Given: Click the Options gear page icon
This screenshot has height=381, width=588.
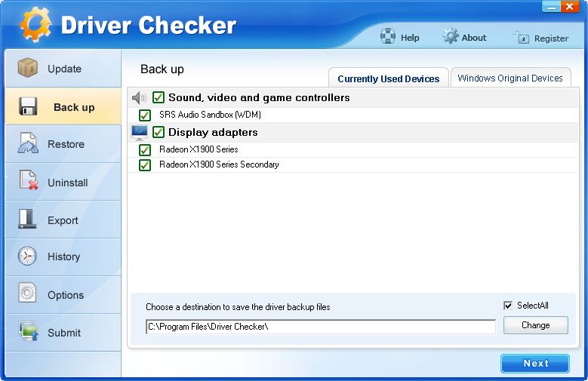Looking at the screenshot, I should click(27, 293).
